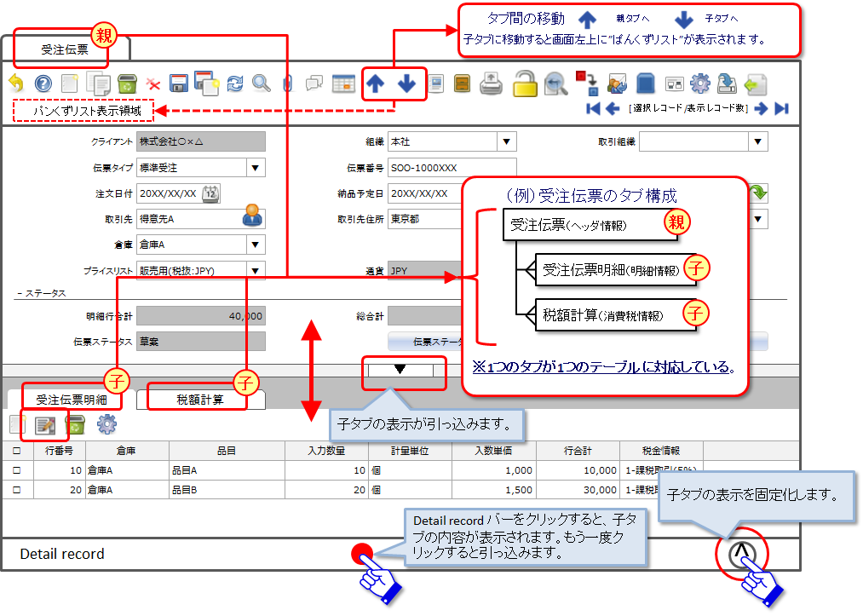Click the yellow open padlock icon
Screen dimensions: 863x616
525,83
